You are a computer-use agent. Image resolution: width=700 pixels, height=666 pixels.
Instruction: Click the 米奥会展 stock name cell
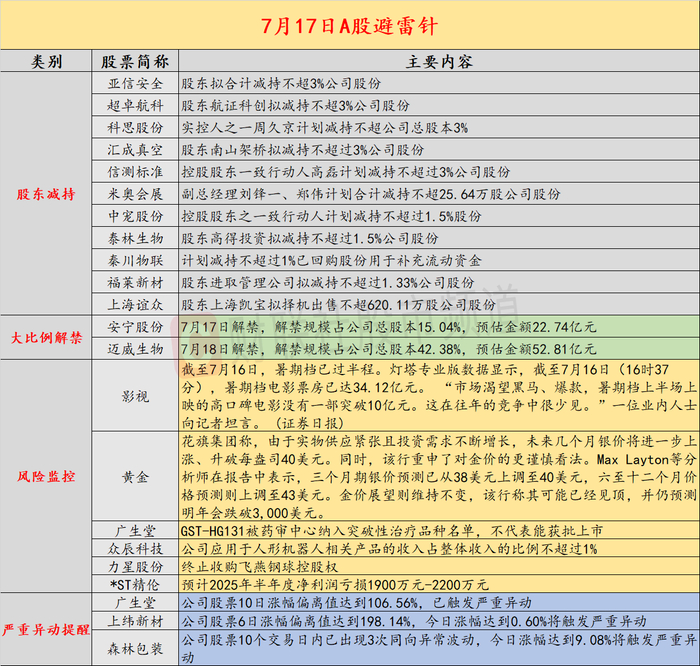point(135,194)
